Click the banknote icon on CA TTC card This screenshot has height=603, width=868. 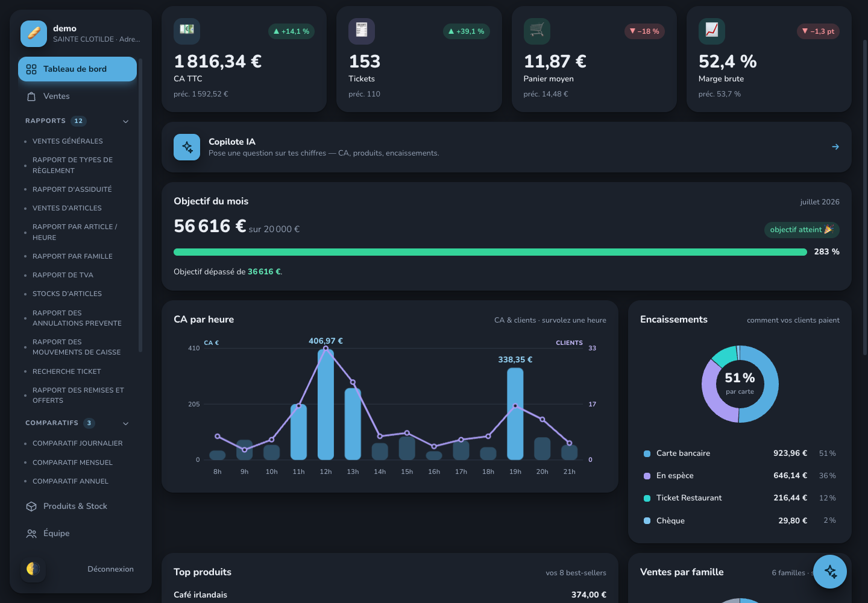187,31
